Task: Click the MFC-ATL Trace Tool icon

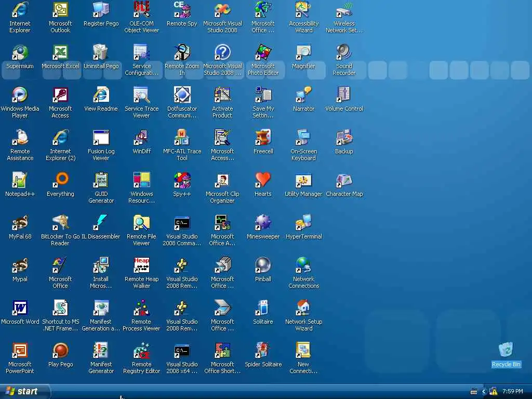Action: pyautogui.click(x=182, y=138)
